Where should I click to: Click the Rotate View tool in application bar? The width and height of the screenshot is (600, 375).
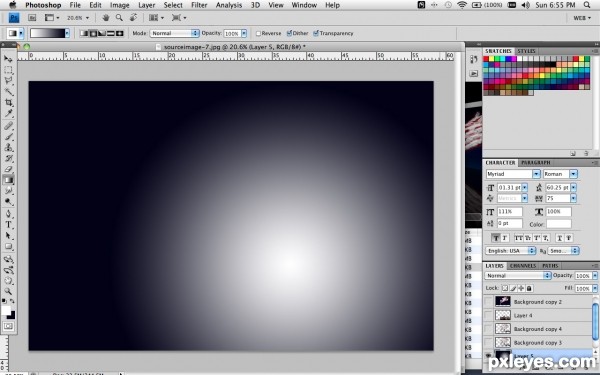[x=133, y=18]
